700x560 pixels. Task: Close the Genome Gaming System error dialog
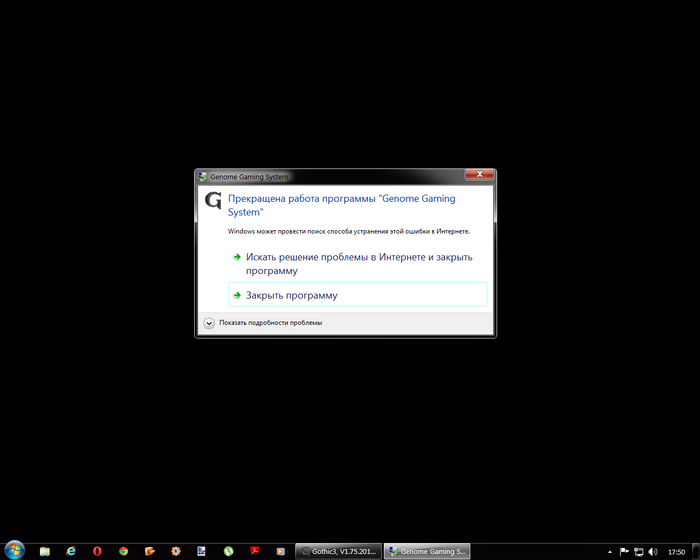pyautogui.click(x=478, y=176)
